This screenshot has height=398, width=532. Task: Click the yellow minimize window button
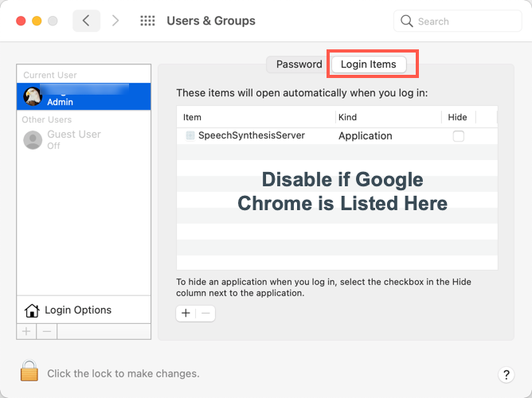coord(37,21)
